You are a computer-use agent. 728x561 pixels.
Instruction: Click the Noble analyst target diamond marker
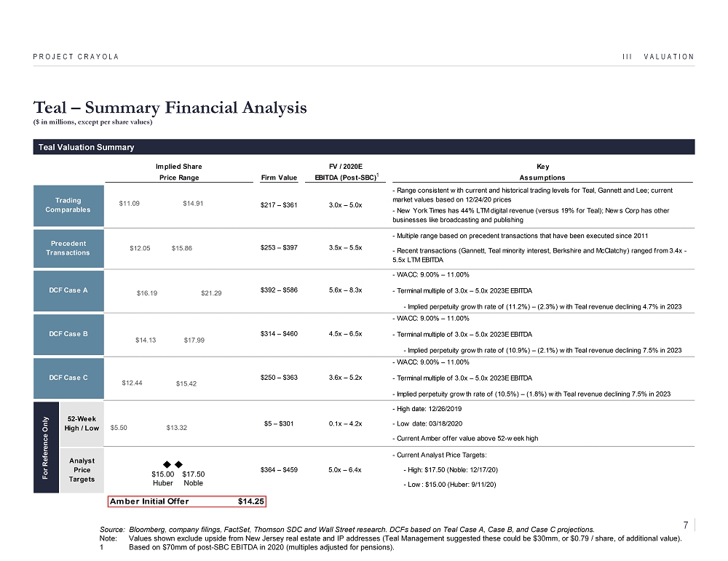coord(178,463)
